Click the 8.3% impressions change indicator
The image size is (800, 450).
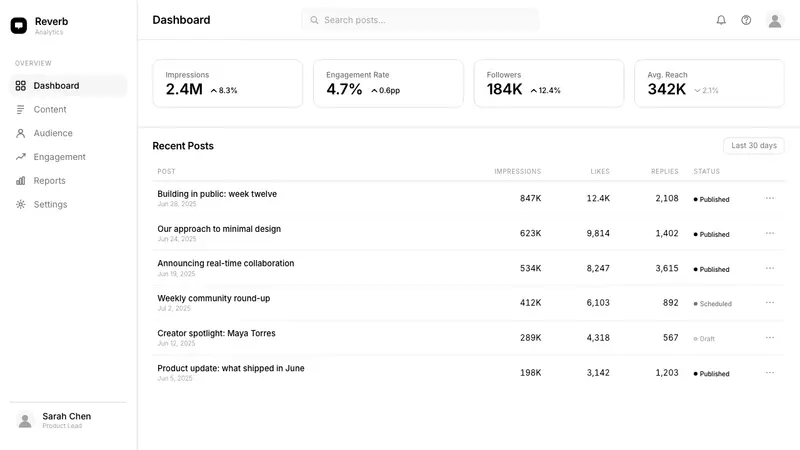(x=224, y=90)
